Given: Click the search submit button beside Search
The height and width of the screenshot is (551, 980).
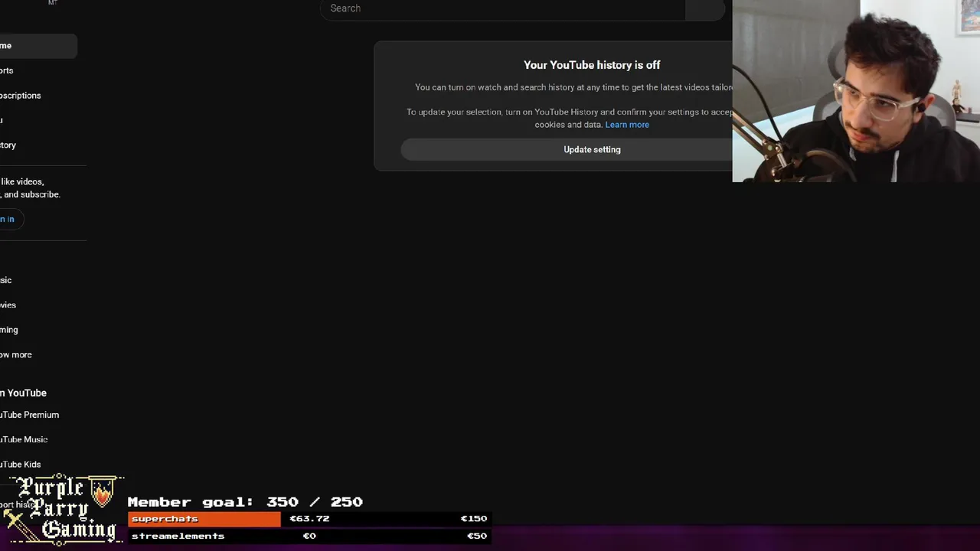Looking at the screenshot, I should click(x=704, y=8).
